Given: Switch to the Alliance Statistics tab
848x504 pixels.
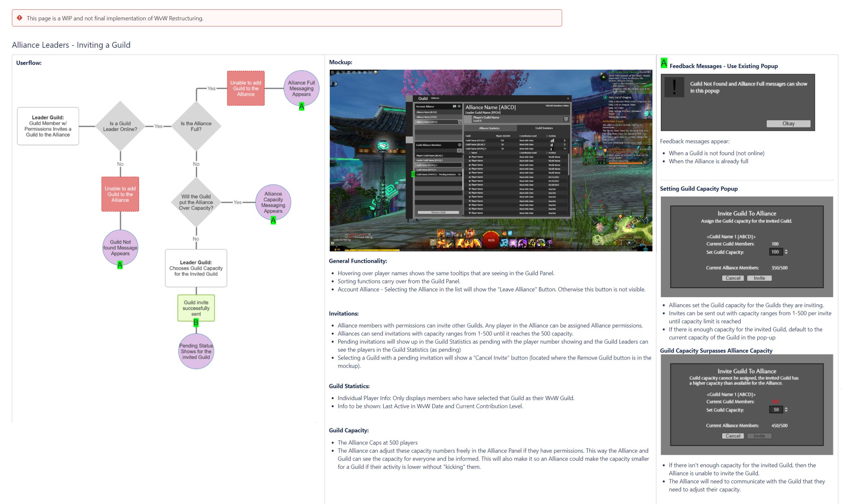Looking at the screenshot, I should coord(489,128).
